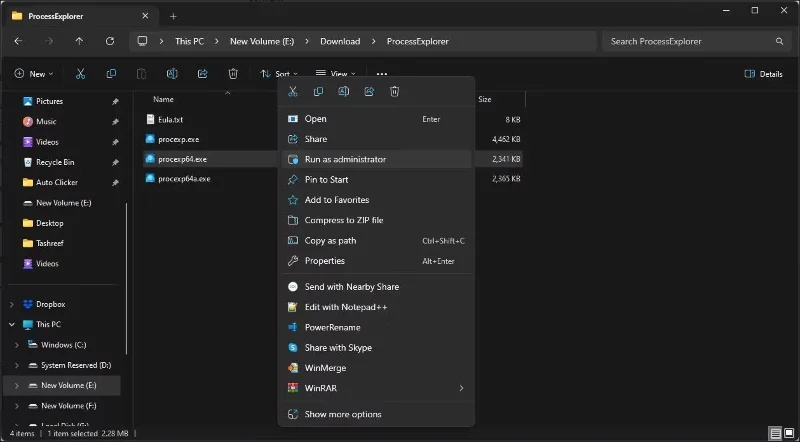Expand System Reserved (D:) node
The height and width of the screenshot is (442, 800).
click(x=17, y=365)
